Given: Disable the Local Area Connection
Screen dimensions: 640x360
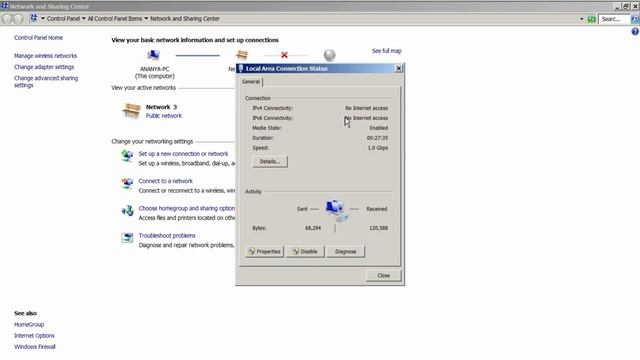Looking at the screenshot, I should pos(305,251).
